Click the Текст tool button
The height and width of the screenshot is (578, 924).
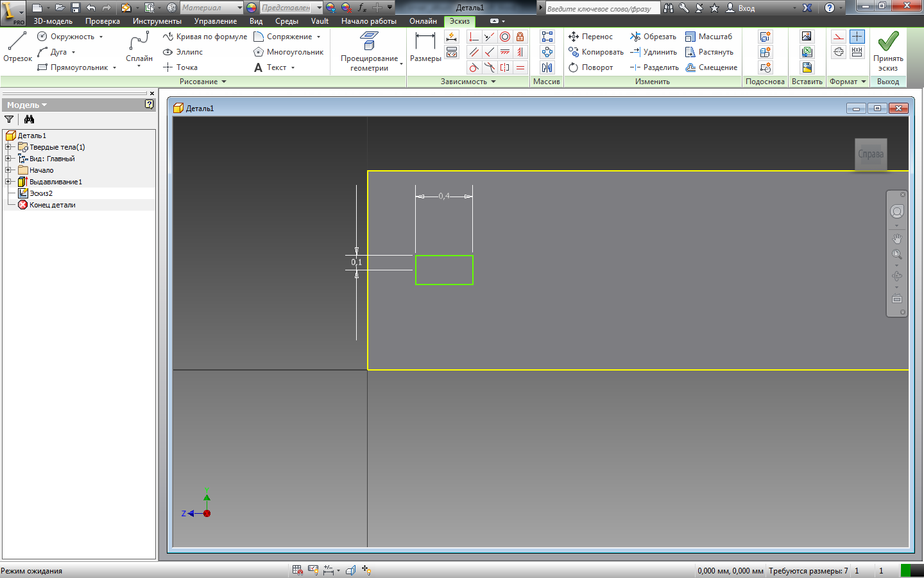tap(270, 67)
